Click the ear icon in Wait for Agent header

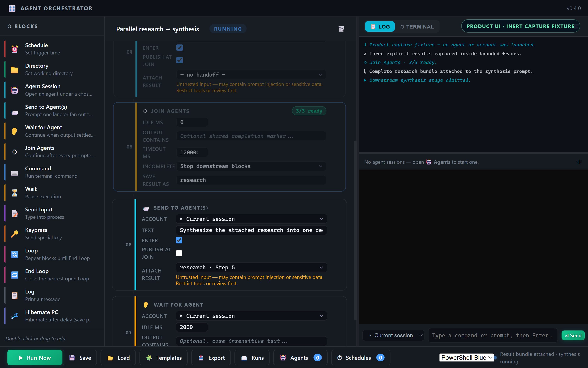pyautogui.click(x=146, y=305)
